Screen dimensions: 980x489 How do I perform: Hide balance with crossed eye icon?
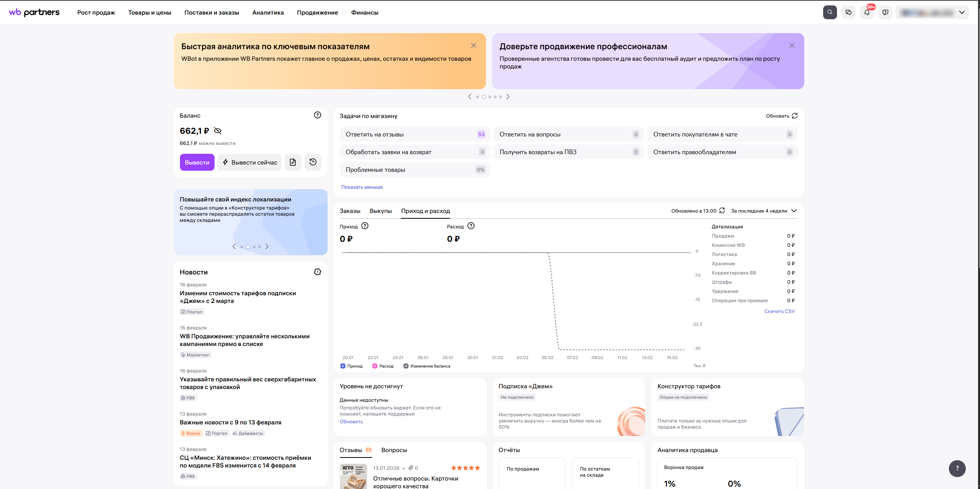point(218,131)
